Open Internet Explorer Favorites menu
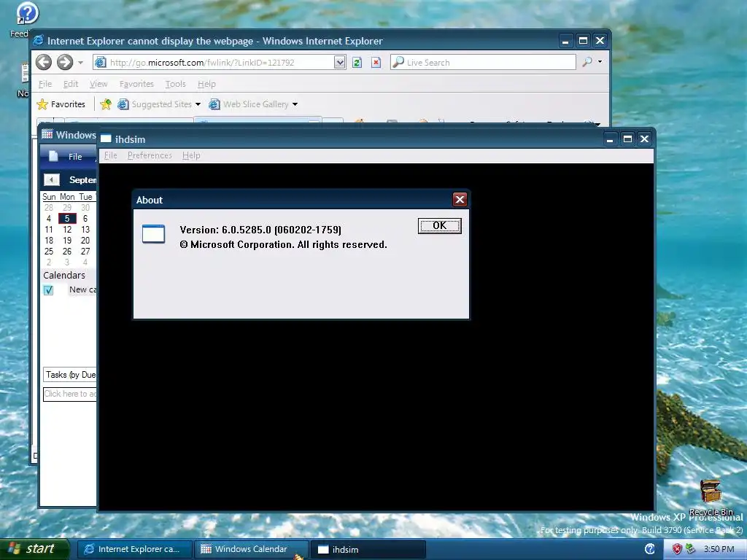Image resolution: width=747 pixels, height=560 pixels. 136,84
